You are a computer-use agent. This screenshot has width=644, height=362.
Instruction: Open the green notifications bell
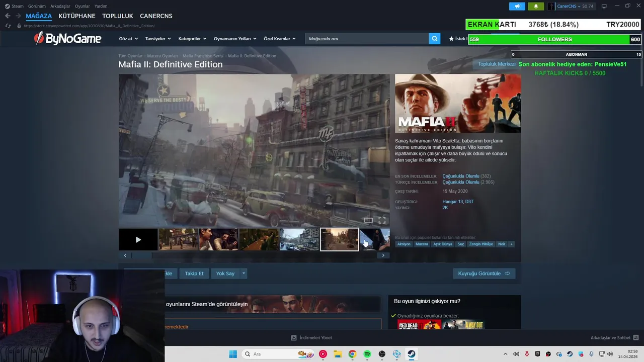click(x=536, y=6)
